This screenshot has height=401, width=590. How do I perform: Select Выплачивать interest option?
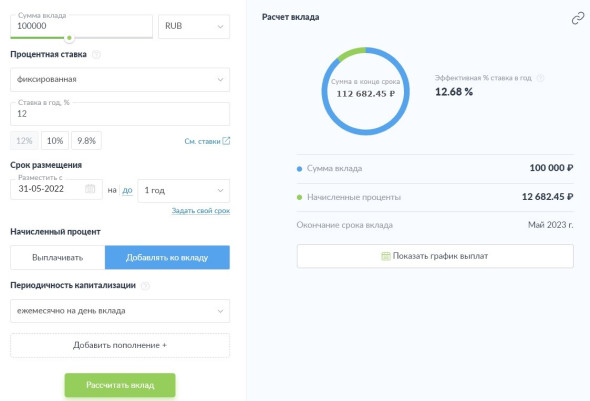58,257
